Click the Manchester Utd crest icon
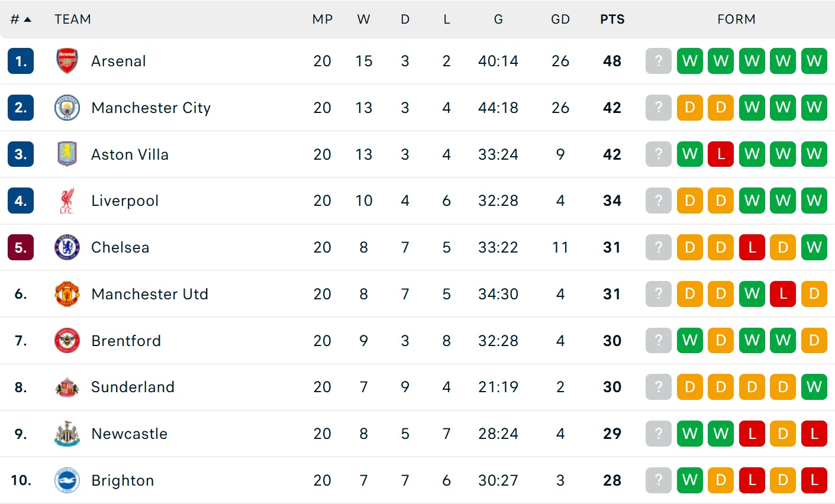Image resolution: width=835 pixels, height=504 pixels. (x=67, y=294)
